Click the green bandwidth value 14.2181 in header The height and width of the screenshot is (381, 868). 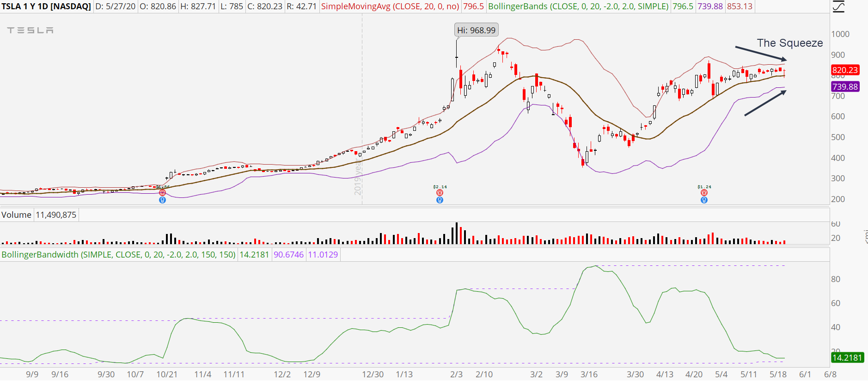coord(254,254)
